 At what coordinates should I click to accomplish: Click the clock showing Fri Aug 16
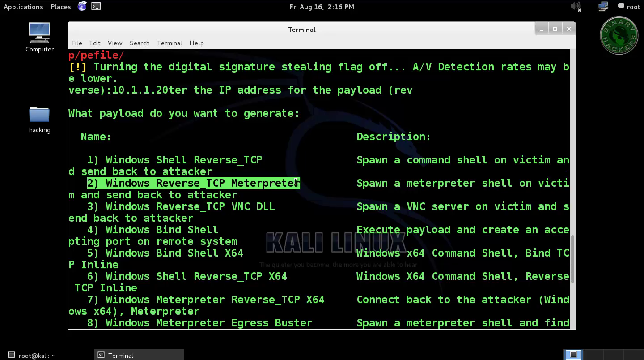(x=322, y=7)
